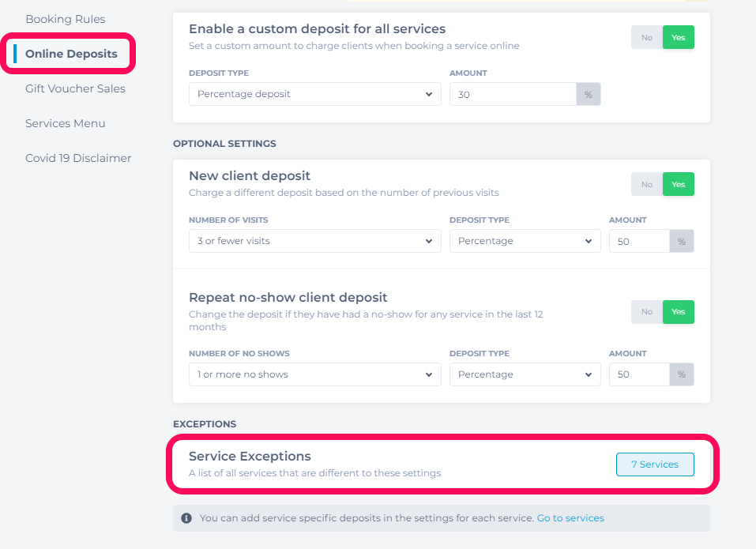Screen dimensions: 756x549
Task: Follow the Go to services link
Action: click(x=570, y=518)
